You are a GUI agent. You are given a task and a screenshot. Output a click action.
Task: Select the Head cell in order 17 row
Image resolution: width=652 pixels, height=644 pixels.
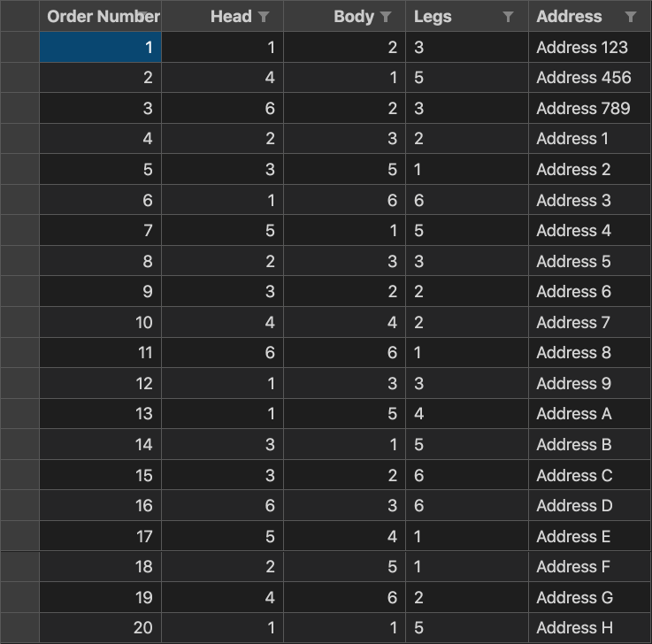point(222,536)
